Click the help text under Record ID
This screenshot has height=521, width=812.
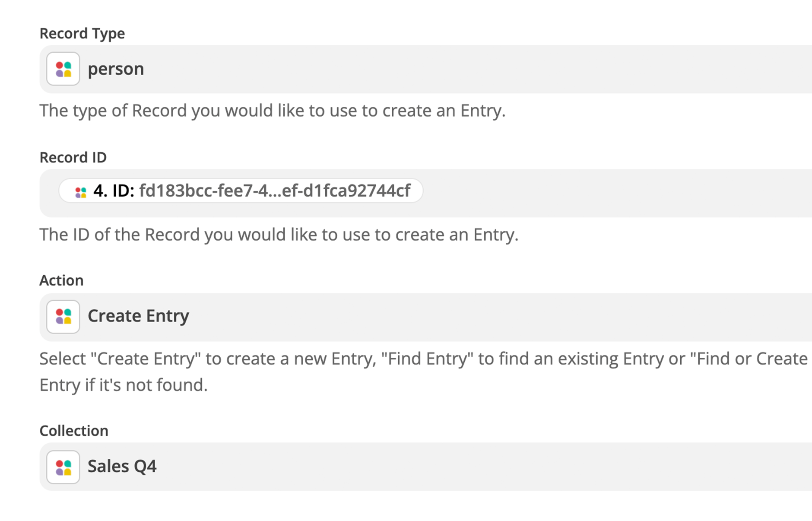pos(279,235)
